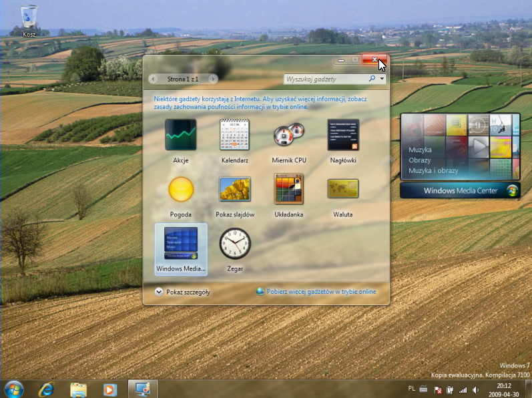
Task: Choose Muzyka in Media Center gadget
Action: click(x=420, y=150)
